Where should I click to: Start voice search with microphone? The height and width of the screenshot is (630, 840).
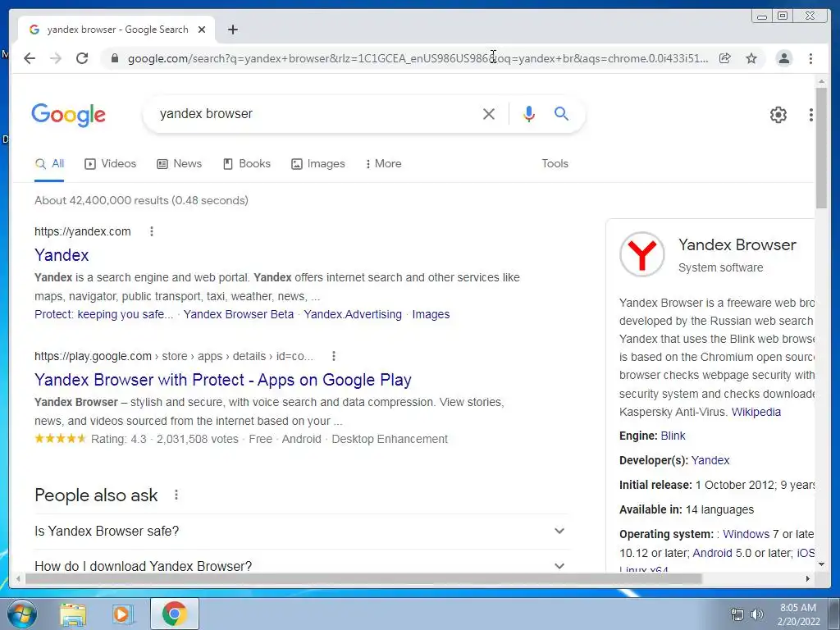[x=529, y=113]
